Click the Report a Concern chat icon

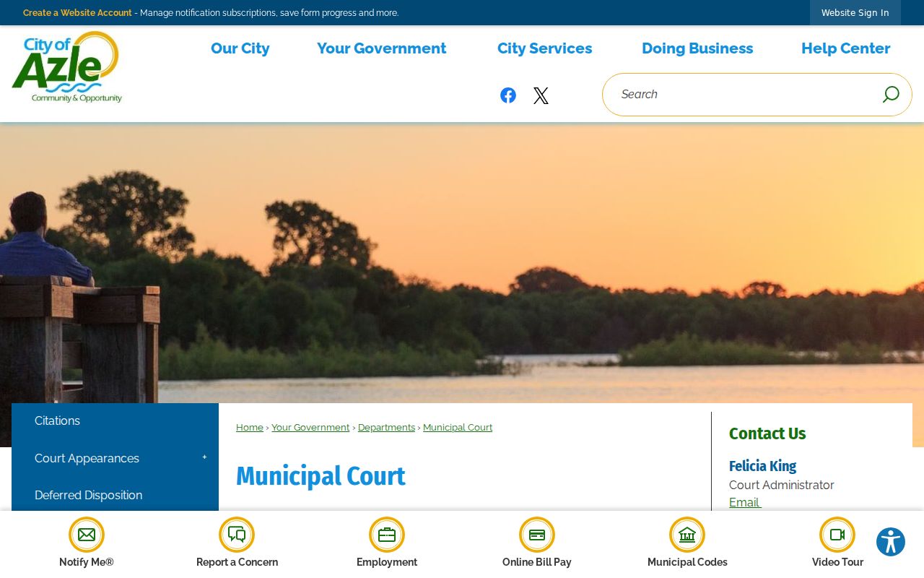click(x=237, y=535)
